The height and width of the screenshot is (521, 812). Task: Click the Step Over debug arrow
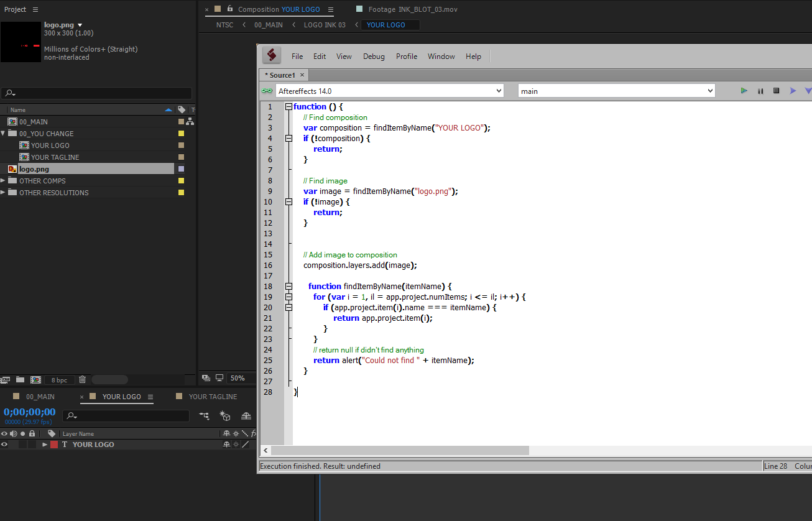tap(793, 91)
